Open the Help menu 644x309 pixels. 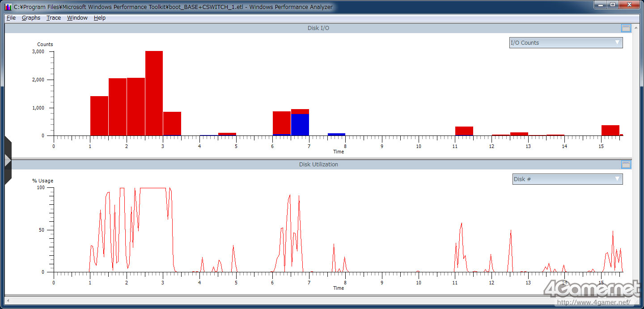click(100, 18)
